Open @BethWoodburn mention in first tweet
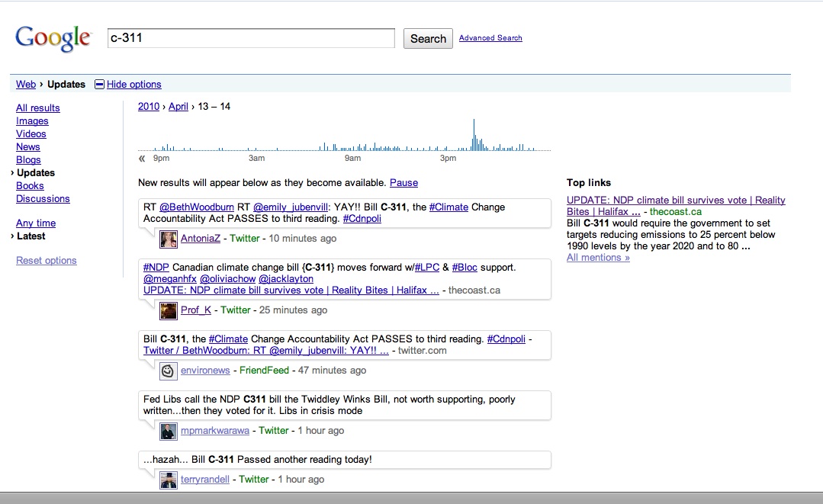Image resolution: width=823 pixels, height=504 pixels. point(197,207)
